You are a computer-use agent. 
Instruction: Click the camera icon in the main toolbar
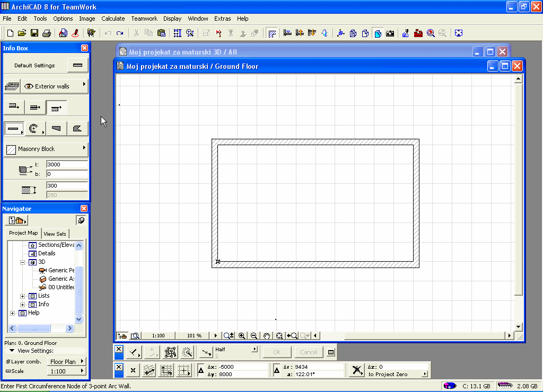tap(390, 33)
